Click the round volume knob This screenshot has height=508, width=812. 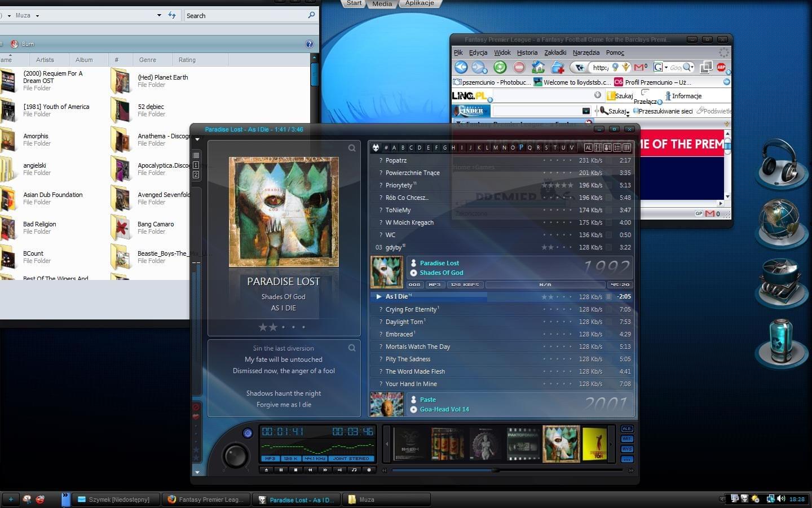235,455
